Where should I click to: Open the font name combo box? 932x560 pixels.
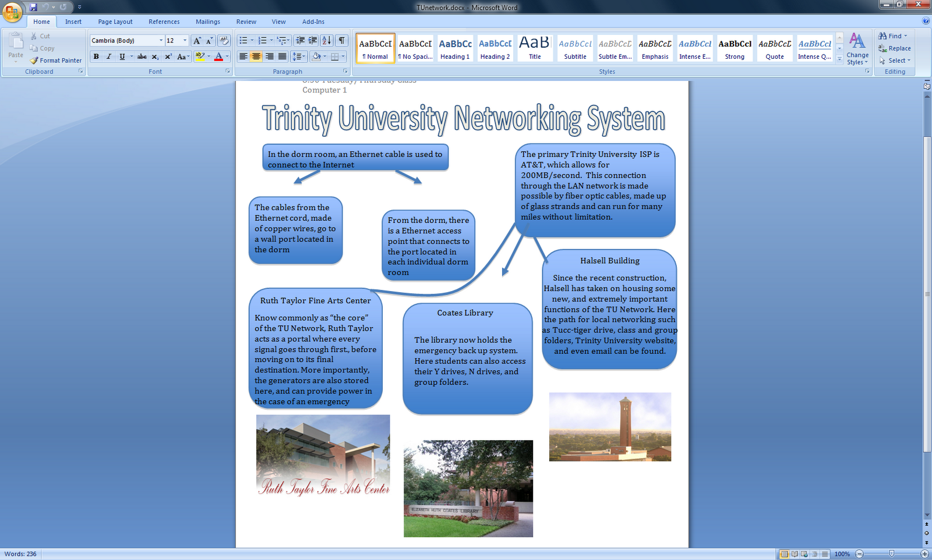click(127, 40)
